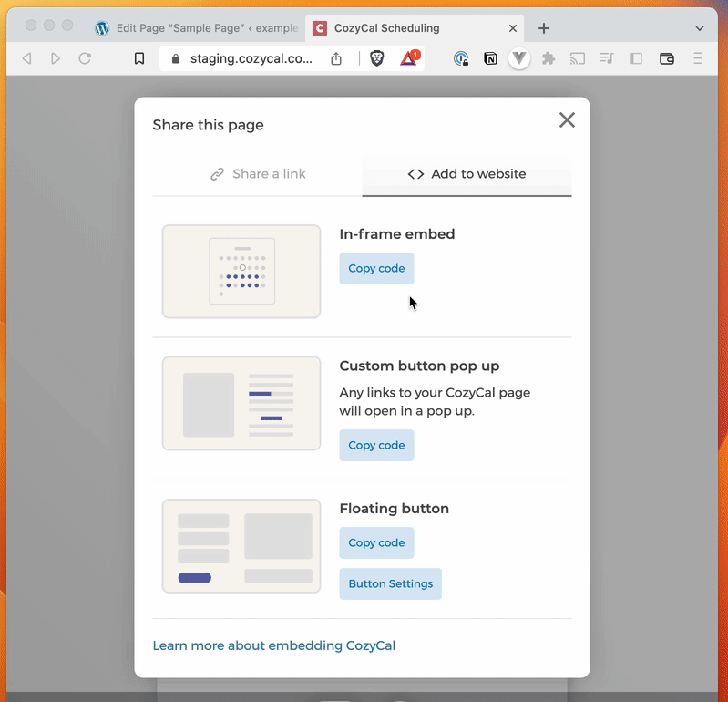728x702 pixels.
Task: Go back with the browser back arrow
Action: [x=27, y=58]
